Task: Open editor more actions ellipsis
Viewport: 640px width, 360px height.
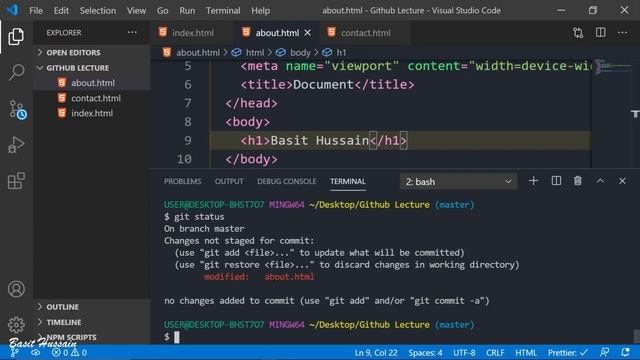Action: [622, 33]
